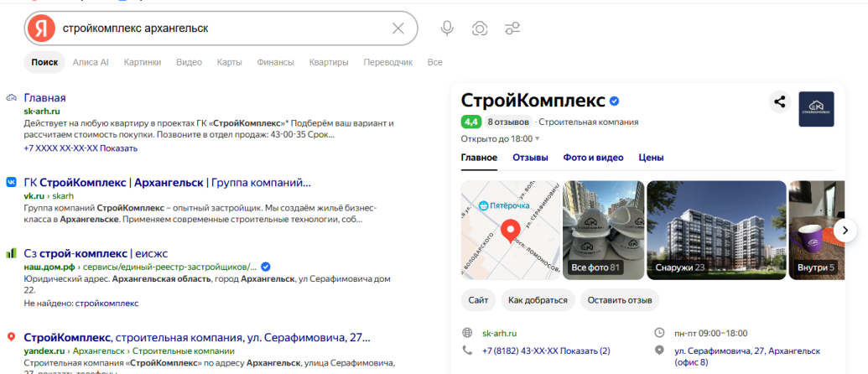Image resolution: width=868 pixels, height=374 pixels.
Task: Click the globe icon beside sk-arh.ru
Action: [467, 333]
